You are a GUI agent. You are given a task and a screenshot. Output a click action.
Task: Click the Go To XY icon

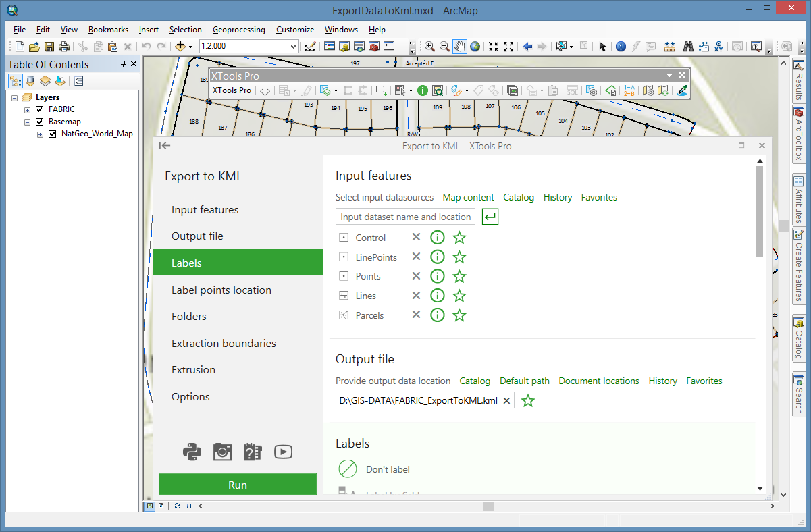719,47
